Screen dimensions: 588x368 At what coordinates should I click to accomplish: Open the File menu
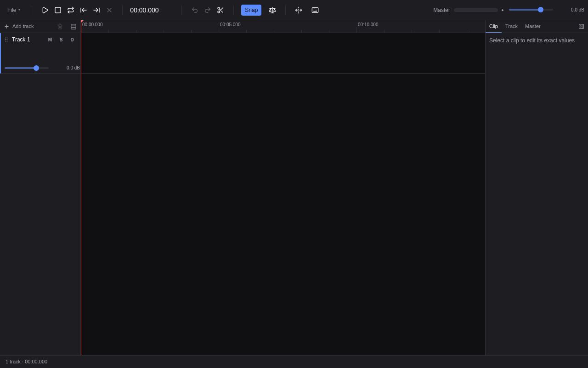click(14, 10)
